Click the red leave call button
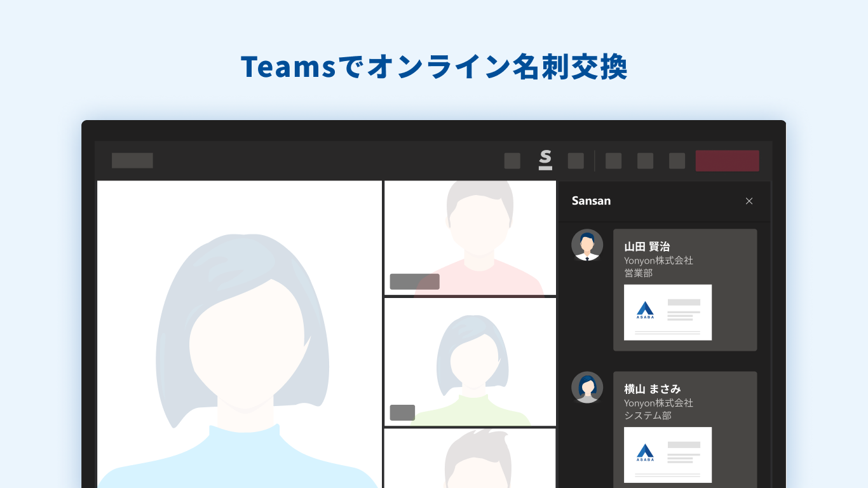This screenshot has height=488, width=868. click(727, 161)
